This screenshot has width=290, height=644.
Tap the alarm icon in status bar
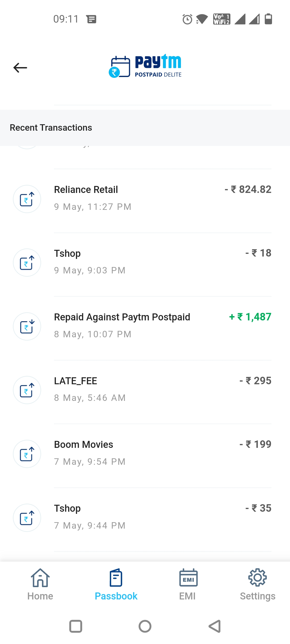(x=187, y=19)
